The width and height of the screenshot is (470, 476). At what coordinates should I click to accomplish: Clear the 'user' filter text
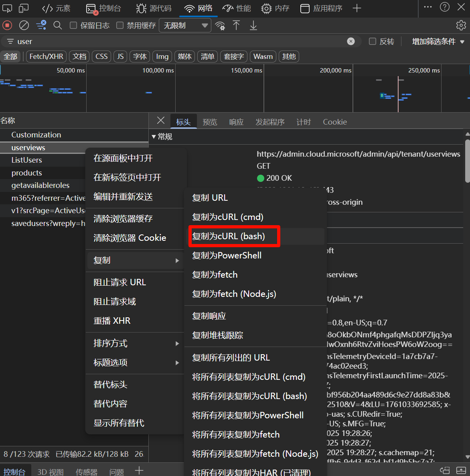[x=351, y=41]
